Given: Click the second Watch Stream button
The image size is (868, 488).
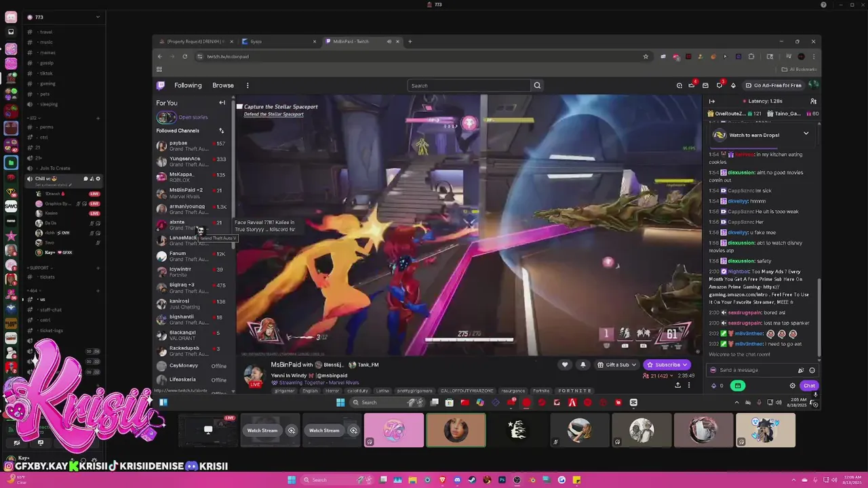Looking at the screenshot, I should click(324, 430).
